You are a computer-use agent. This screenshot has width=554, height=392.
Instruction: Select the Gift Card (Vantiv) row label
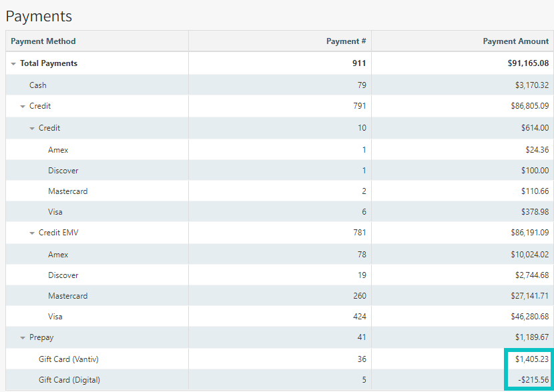tap(69, 359)
